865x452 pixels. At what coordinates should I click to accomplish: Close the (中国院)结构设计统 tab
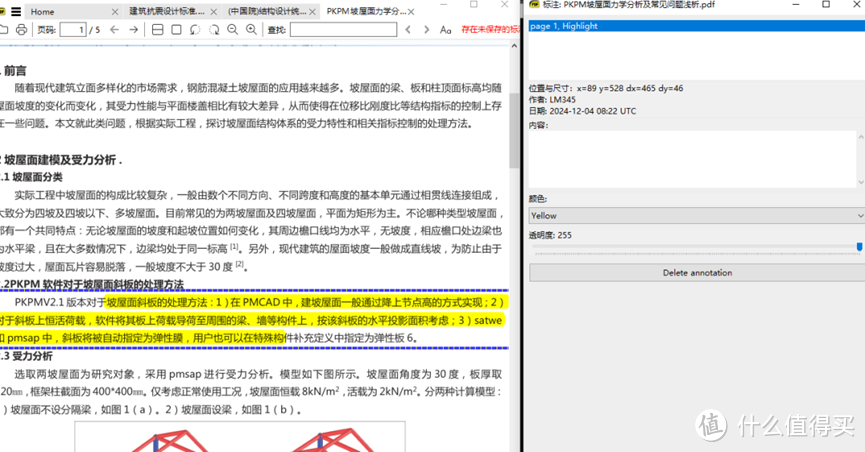pos(313,12)
